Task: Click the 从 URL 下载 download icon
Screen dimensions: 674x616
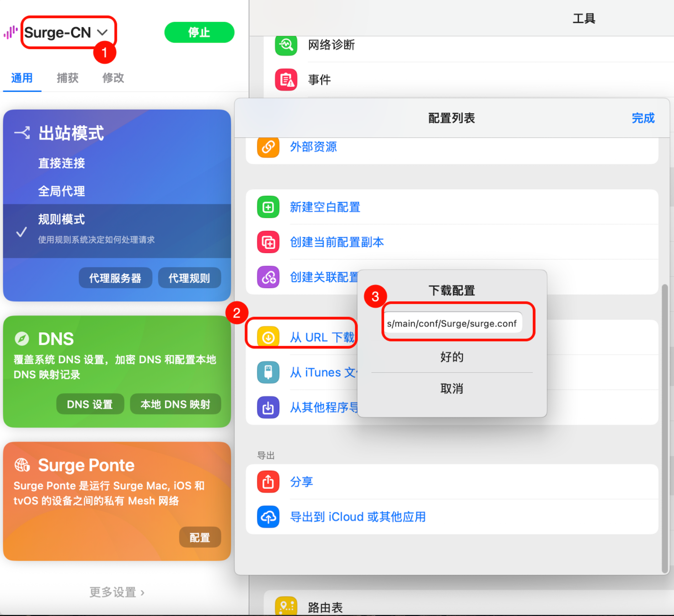Action: (268, 337)
